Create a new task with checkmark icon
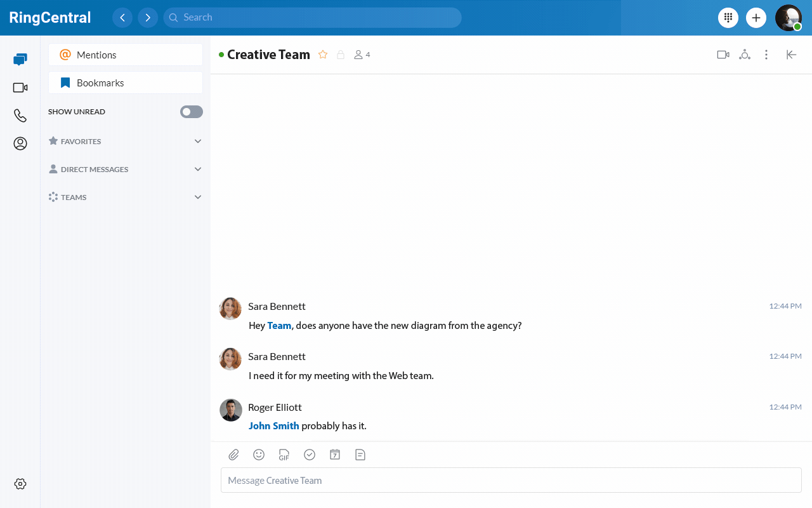 (310, 455)
